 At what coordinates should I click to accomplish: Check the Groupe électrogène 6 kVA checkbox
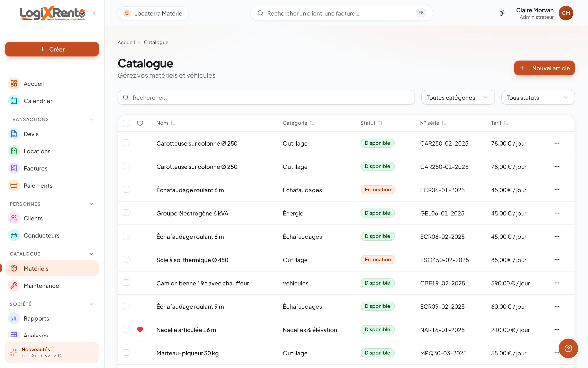[x=126, y=213]
